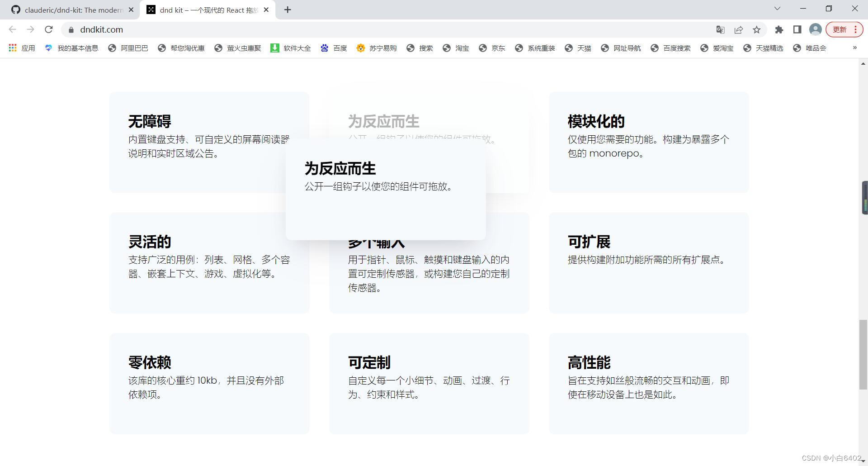Viewport: 868px width, 466px height.
Task: Select the dragged 为反应而生 card
Action: (x=386, y=189)
